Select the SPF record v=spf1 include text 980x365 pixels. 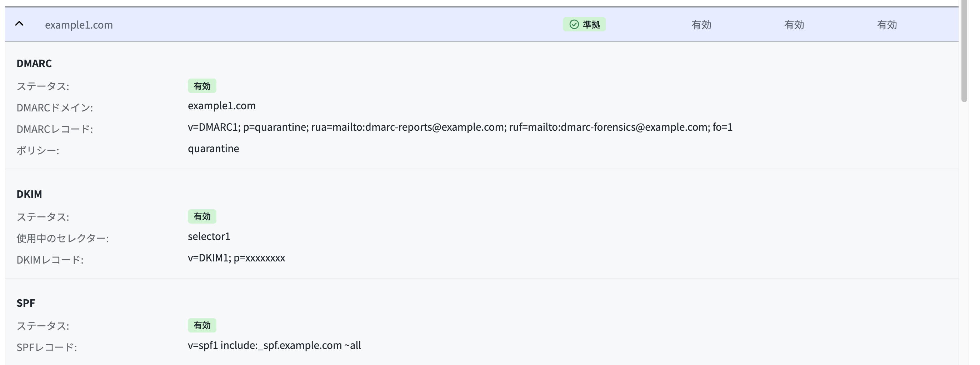[x=275, y=345]
